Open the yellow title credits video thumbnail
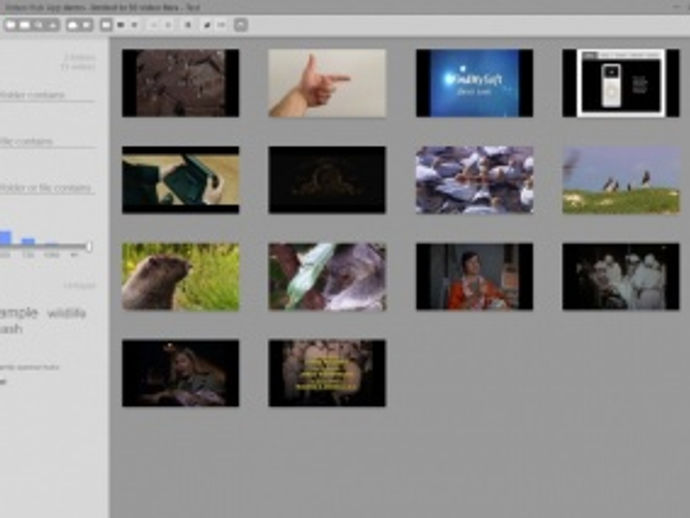Viewport: 690px width, 518px height. tap(327, 373)
